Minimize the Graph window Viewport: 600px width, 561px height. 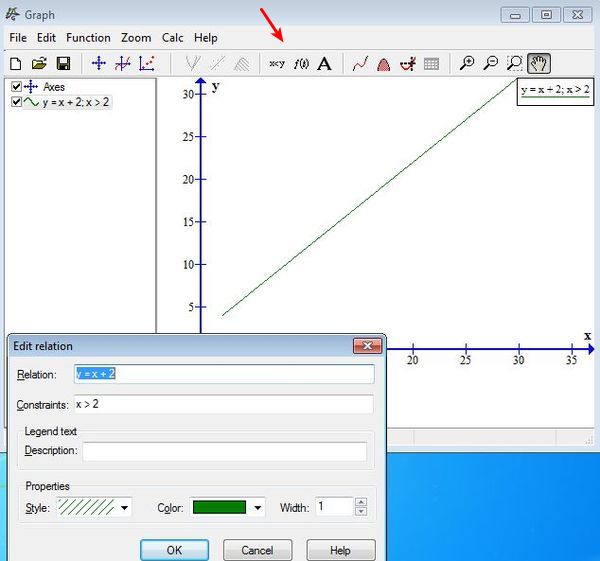(x=515, y=15)
